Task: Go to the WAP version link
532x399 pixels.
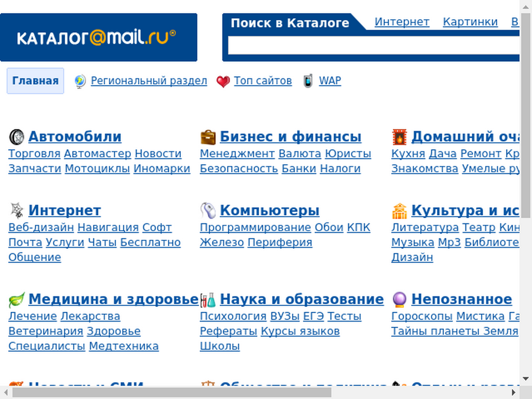Action: (330, 81)
